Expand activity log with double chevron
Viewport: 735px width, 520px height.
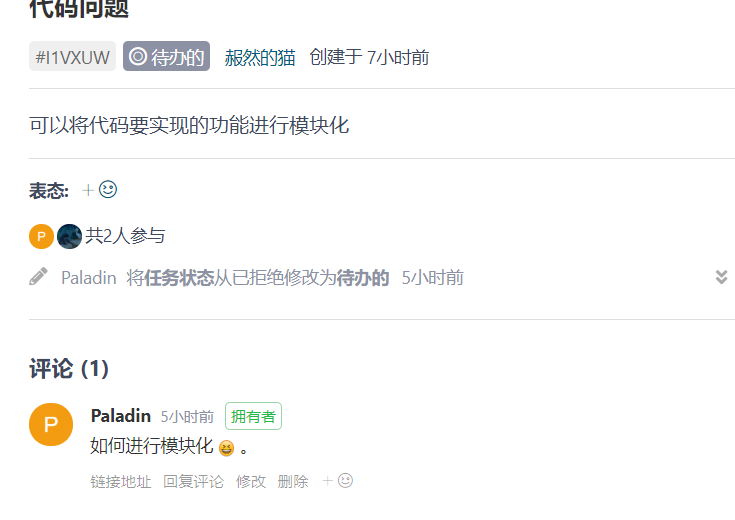click(721, 277)
